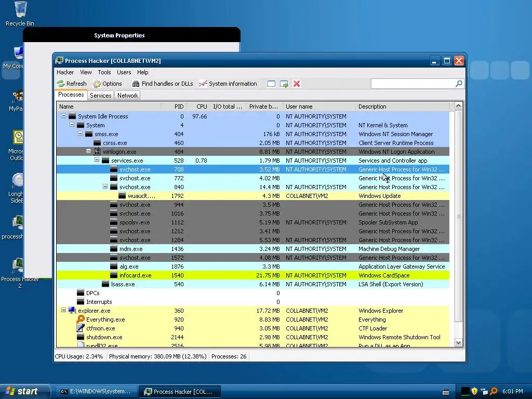The height and width of the screenshot is (399, 532).
Task: Sort by the Description column header
Action: [x=403, y=107]
